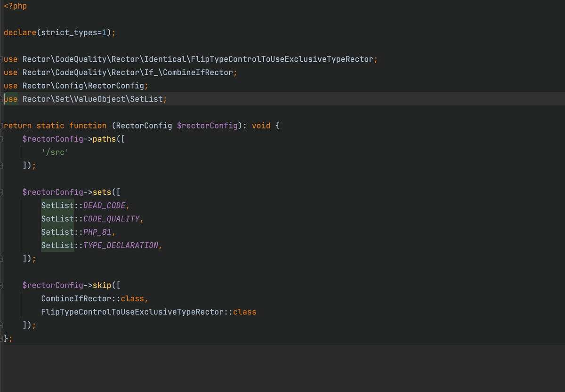Select the '/src' path string
Image resolution: width=565 pixels, height=392 pixels.
[55, 152]
